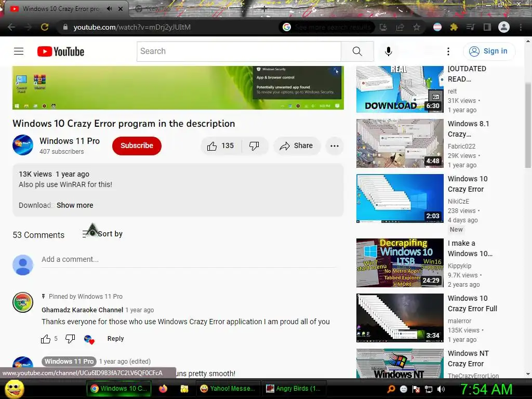
Task: Reply to Ghamadz Karaoke Channel's comment
Action: pos(116,339)
